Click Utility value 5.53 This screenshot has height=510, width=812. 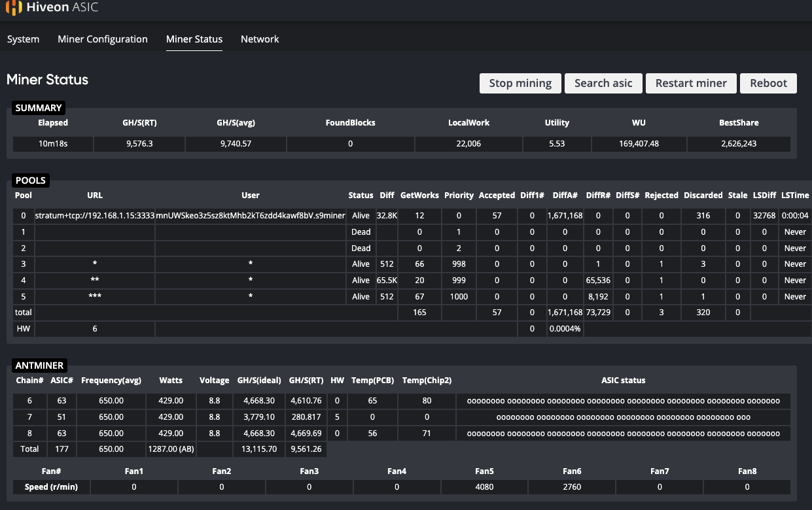(557, 144)
